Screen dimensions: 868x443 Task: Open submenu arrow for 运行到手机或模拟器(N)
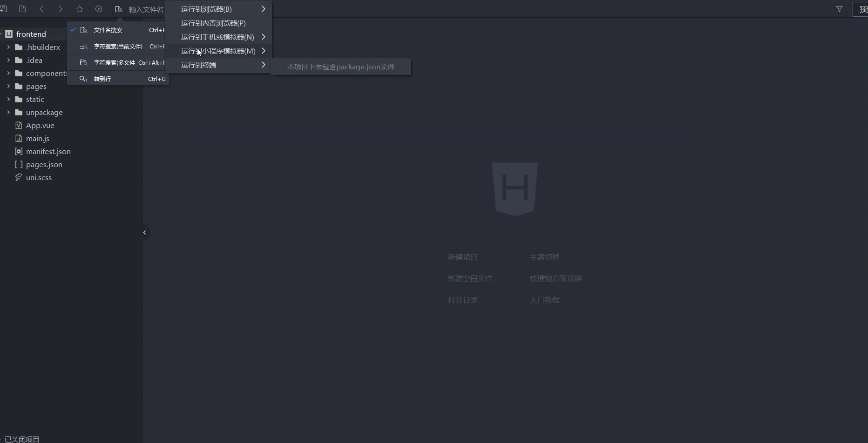(263, 37)
